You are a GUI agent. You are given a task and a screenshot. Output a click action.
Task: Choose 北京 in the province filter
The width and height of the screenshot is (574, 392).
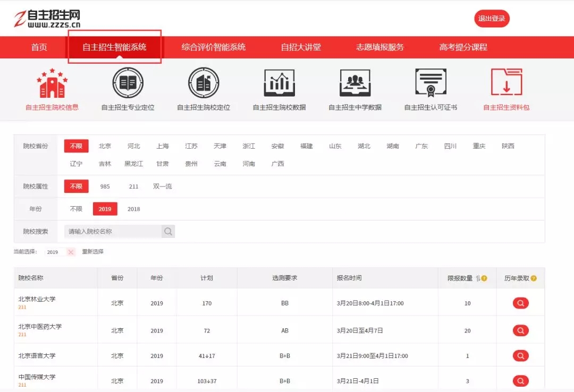105,146
